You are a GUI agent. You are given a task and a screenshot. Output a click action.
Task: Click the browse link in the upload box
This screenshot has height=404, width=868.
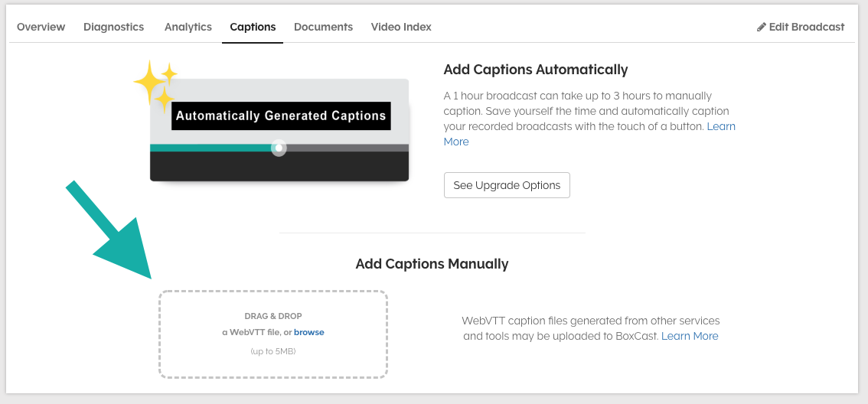[x=309, y=332]
